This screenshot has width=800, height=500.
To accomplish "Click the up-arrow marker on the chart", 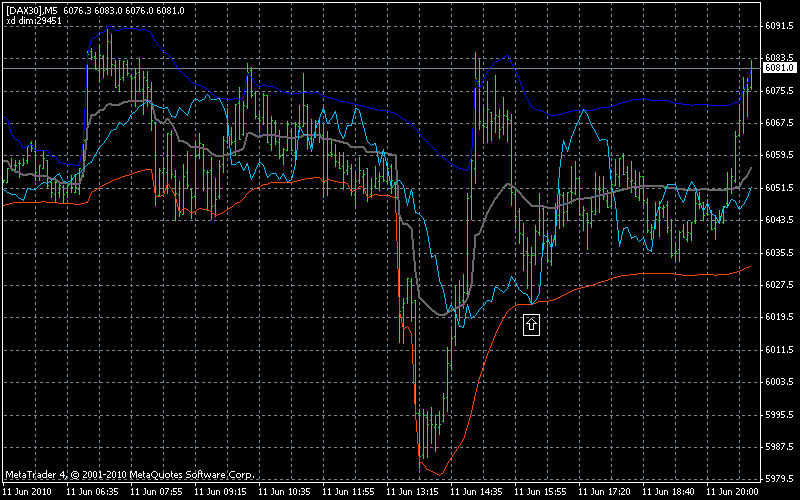I will tap(531, 324).
